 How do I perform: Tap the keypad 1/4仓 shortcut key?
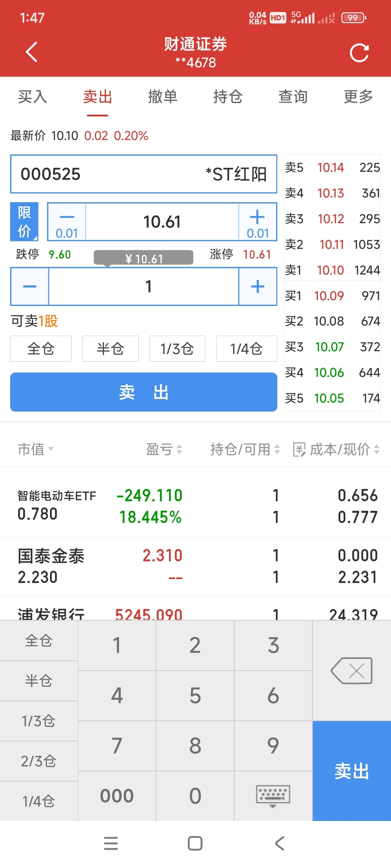click(x=39, y=801)
